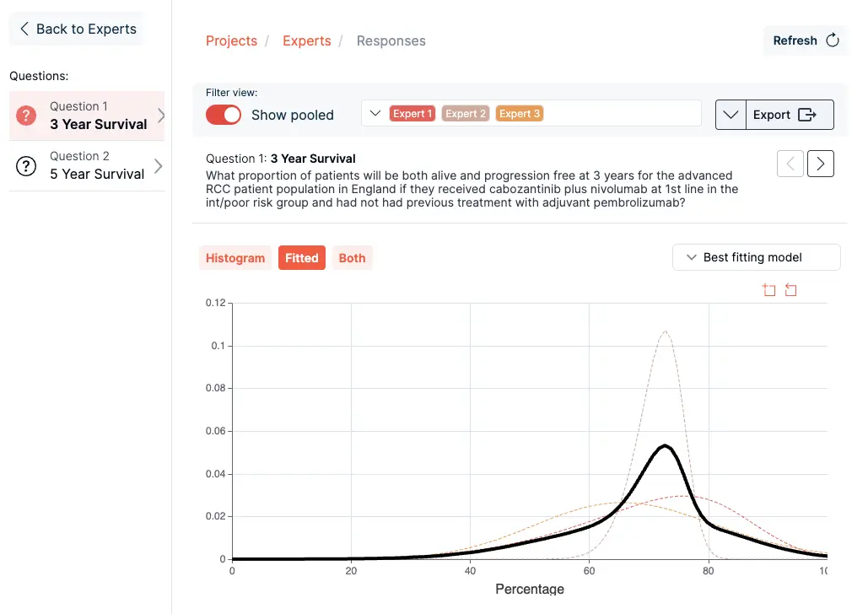Open the Best fitting model dropdown
Viewport: 868px width, 614px height.
tap(756, 257)
